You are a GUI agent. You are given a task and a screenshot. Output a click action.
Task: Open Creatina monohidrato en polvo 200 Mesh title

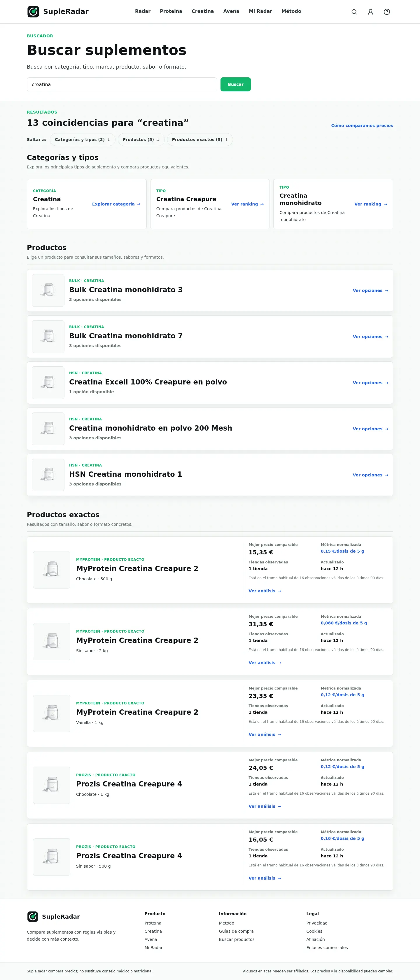pos(150,428)
